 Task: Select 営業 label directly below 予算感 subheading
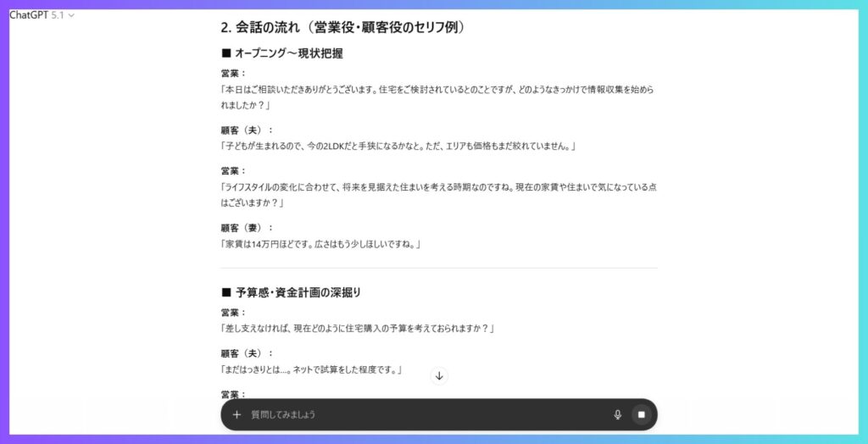tap(233, 313)
